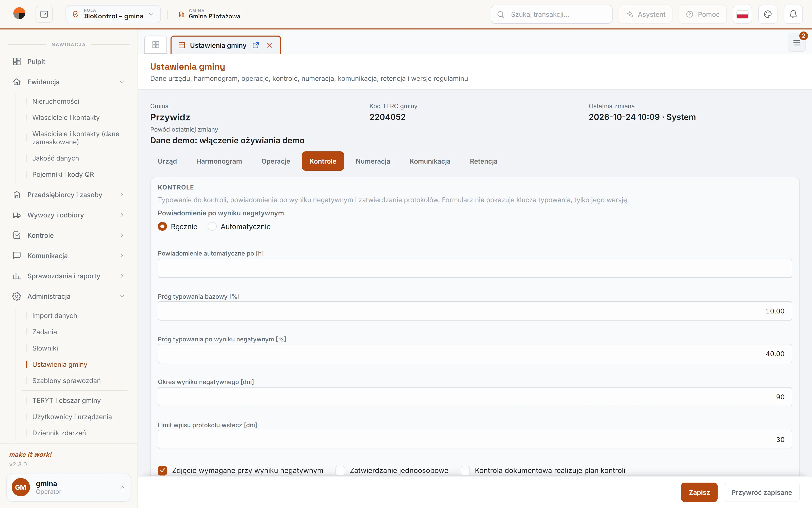This screenshot has width=812, height=508.
Task: Open Pojemniki i kody QR
Action: coord(63,174)
